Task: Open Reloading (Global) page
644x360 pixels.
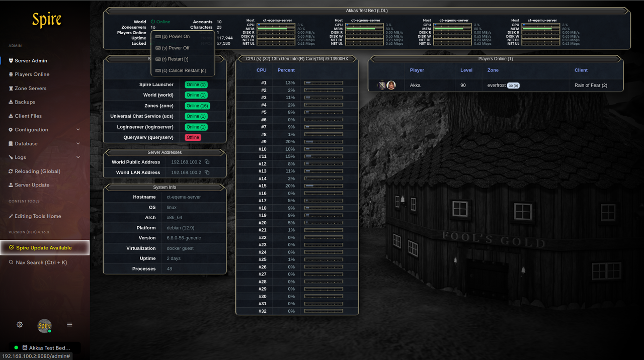Action: click(x=44, y=171)
